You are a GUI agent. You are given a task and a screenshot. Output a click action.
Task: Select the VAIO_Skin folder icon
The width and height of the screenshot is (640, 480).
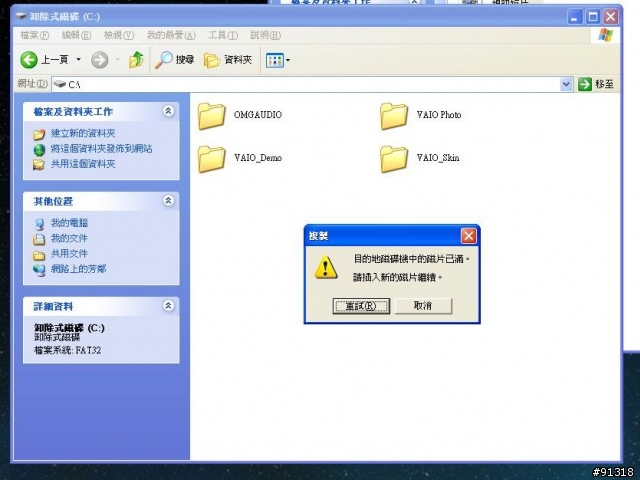[394, 159]
